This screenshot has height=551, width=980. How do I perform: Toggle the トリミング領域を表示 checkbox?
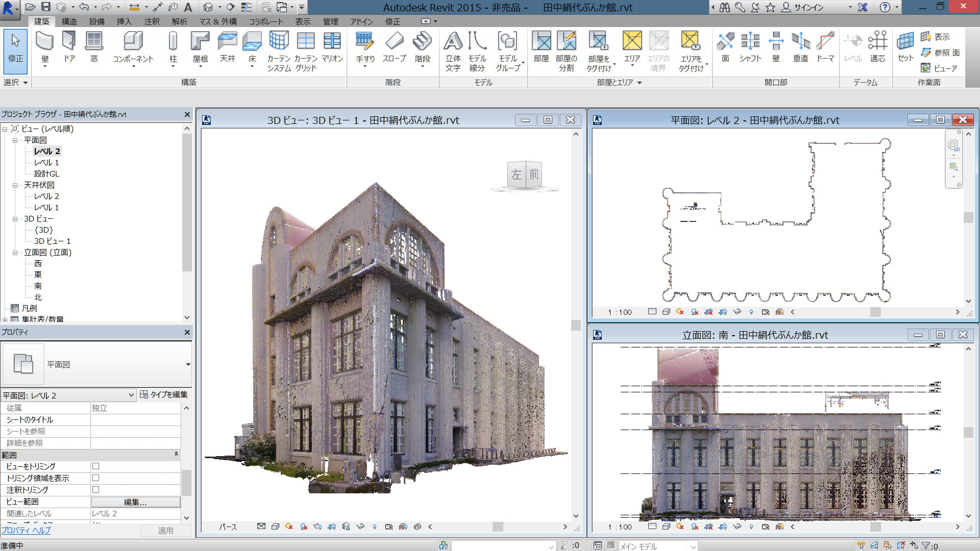click(95, 478)
